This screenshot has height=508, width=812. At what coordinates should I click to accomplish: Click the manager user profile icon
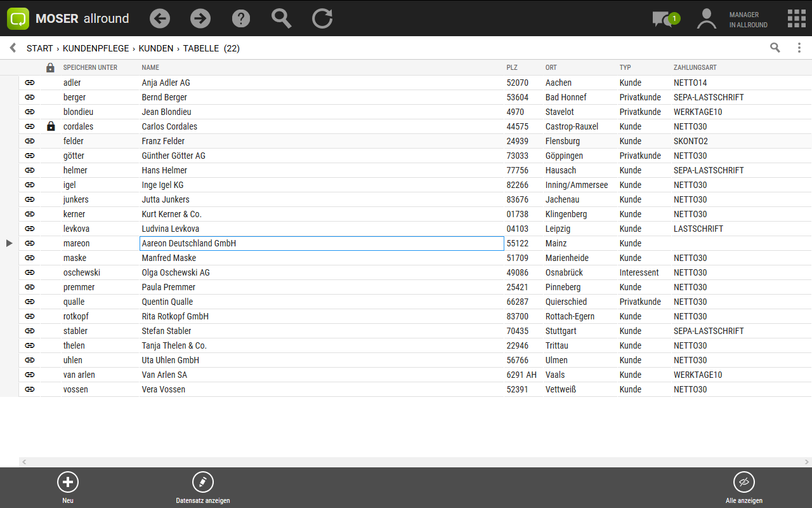coord(706,18)
